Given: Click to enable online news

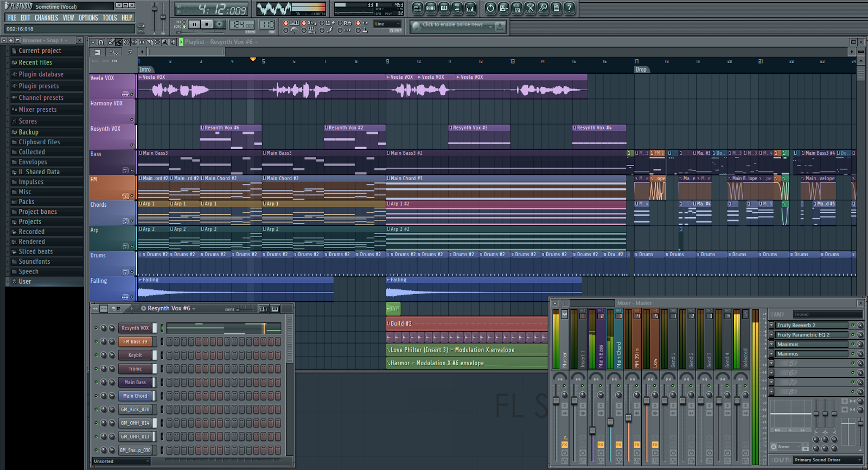Looking at the screenshot, I should pyautogui.click(x=452, y=25).
